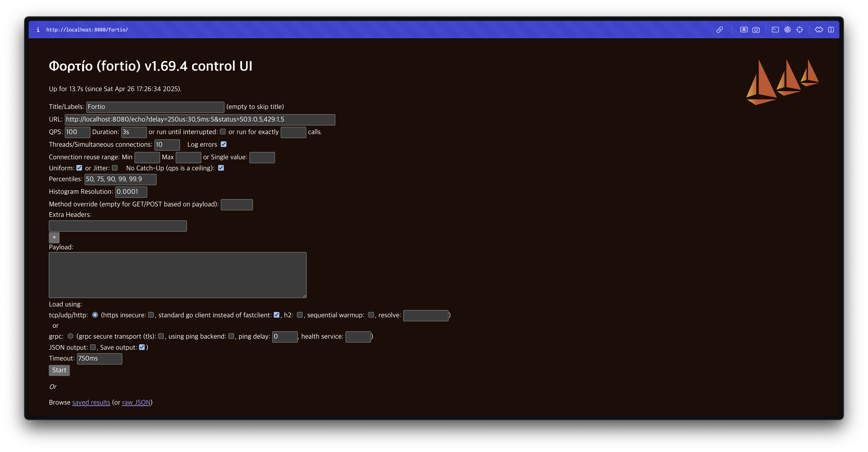
Task: Open raw JSON link
Action: 136,402
